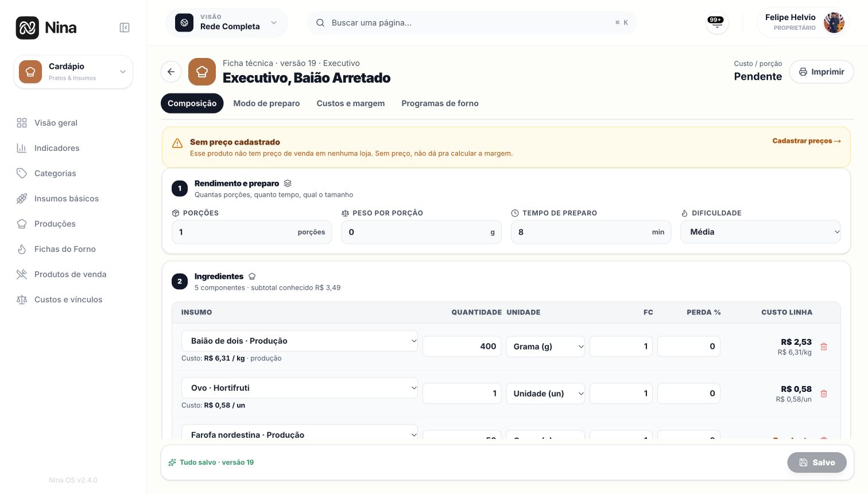Image resolution: width=868 pixels, height=494 pixels.
Task: Delete the Baião de dois row
Action: click(x=824, y=347)
